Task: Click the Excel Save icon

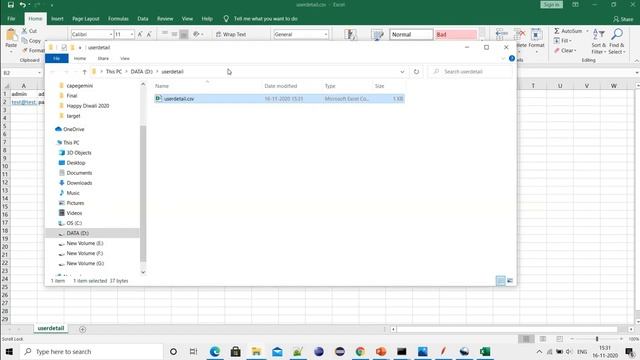Action: pyautogui.click(x=11, y=5)
